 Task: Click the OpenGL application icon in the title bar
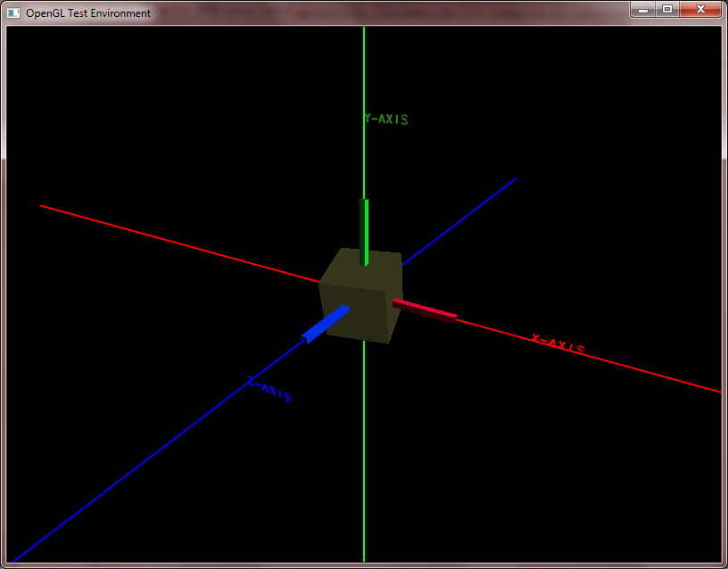(12, 12)
